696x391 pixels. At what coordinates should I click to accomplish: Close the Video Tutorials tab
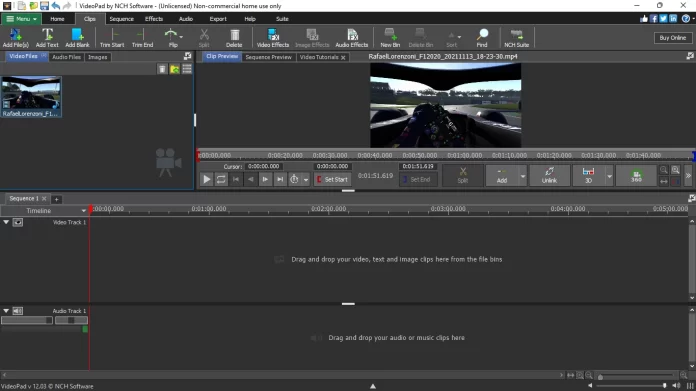(x=343, y=57)
